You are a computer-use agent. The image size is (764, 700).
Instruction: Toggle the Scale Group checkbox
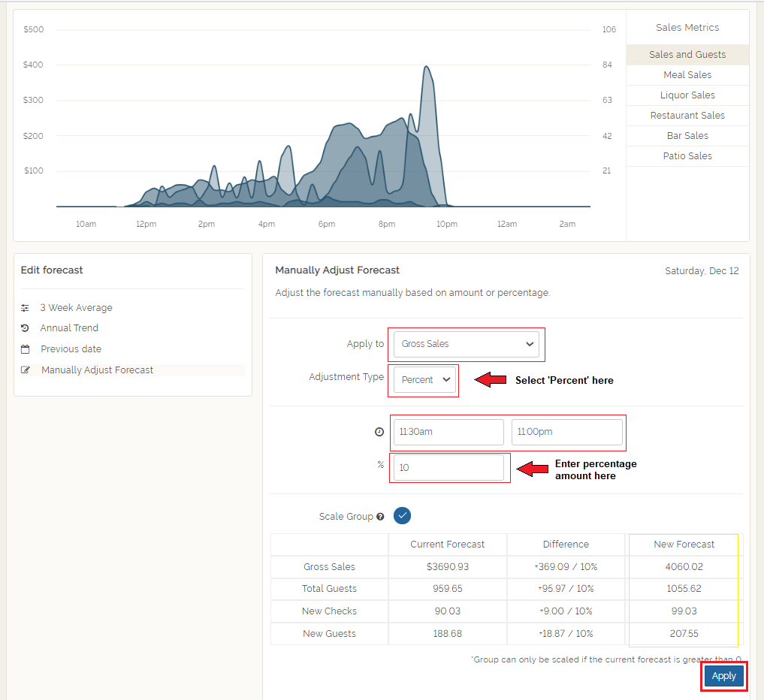(403, 516)
